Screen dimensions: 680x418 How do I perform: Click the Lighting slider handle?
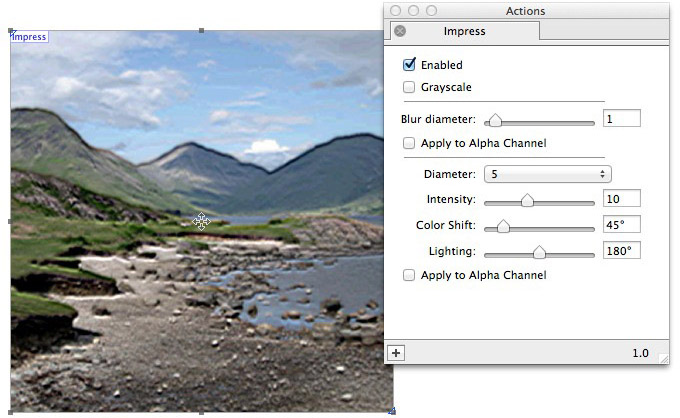pos(539,252)
